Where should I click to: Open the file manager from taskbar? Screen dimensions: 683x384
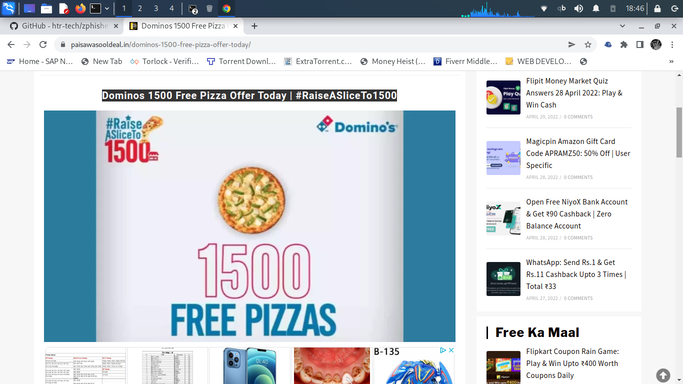pyautogui.click(x=46, y=8)
